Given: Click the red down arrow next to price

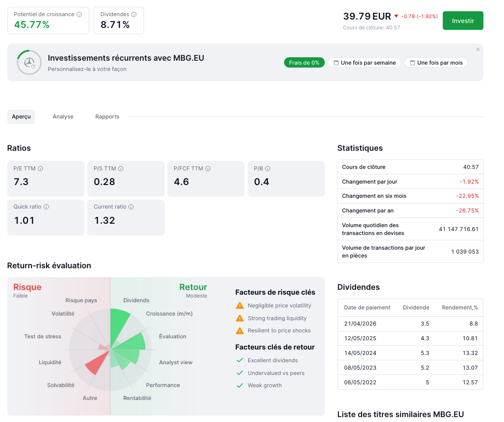Looking at the screenshot, I should 396,16.
